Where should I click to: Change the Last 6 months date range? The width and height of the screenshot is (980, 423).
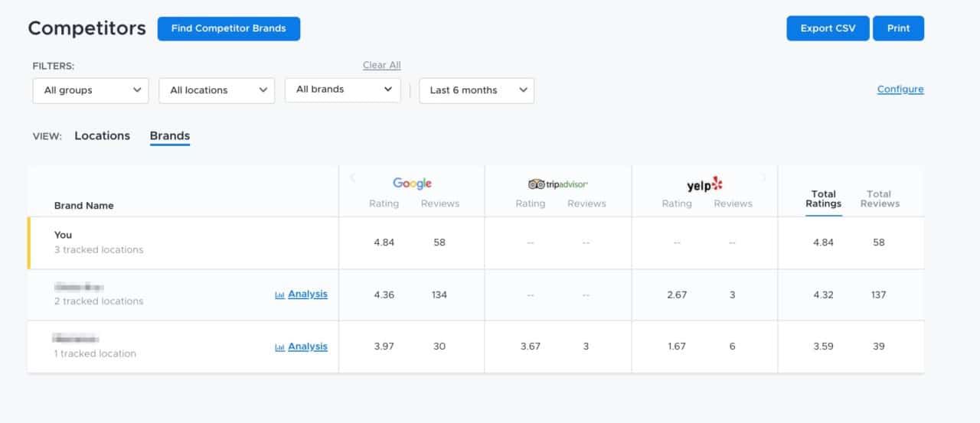pos(476,90)
